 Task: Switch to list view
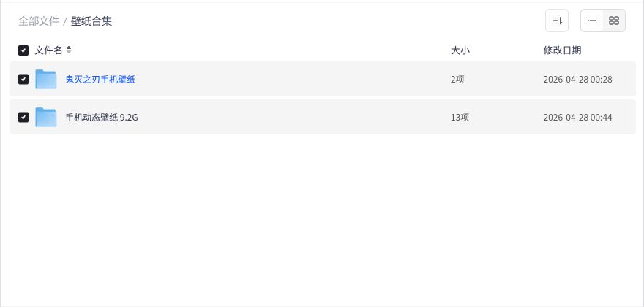coord(592,20)
